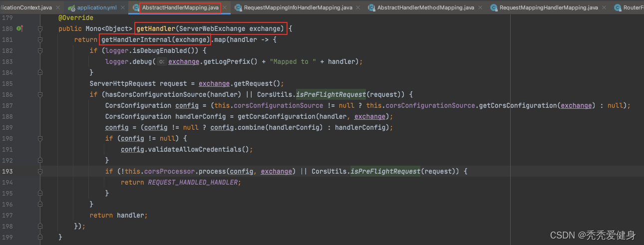Collapse the hasCorsConfigurationSource if-block at line 186
The width and height of the screenshot is (644, 245).
[x=40, y=94]
